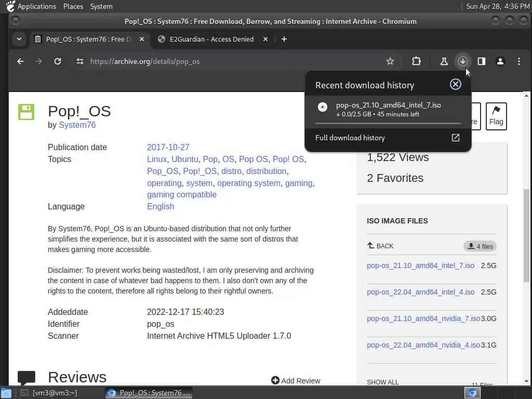Open the Applications menu

point(37,6)
